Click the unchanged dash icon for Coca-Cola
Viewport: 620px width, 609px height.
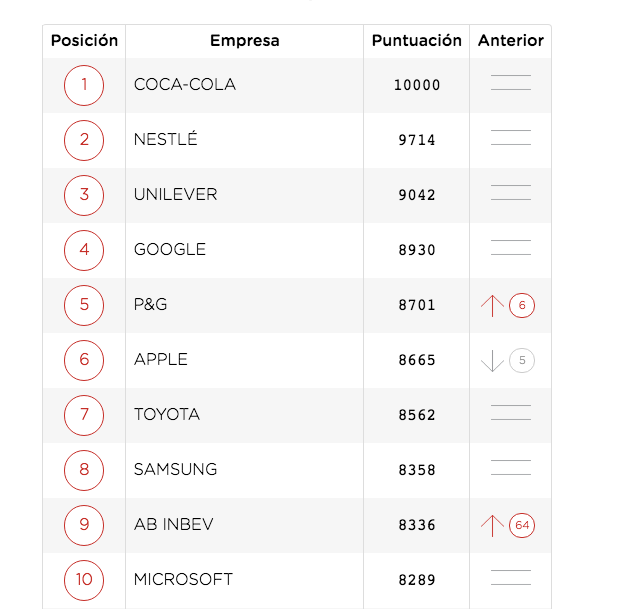[x=511, y=83]
